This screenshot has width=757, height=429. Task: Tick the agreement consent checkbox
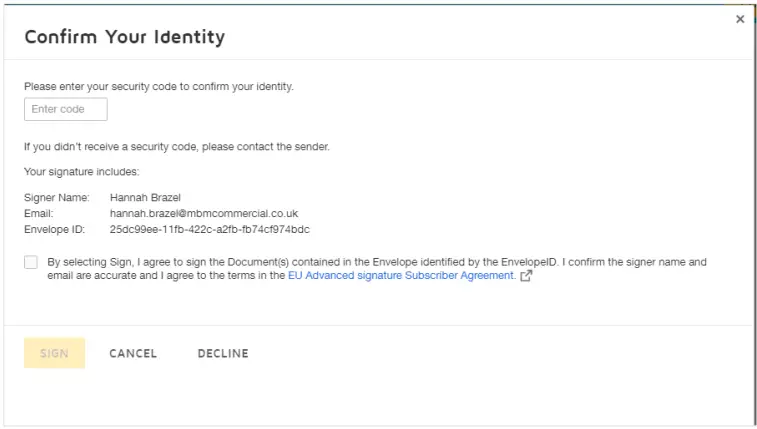point(31,263)
